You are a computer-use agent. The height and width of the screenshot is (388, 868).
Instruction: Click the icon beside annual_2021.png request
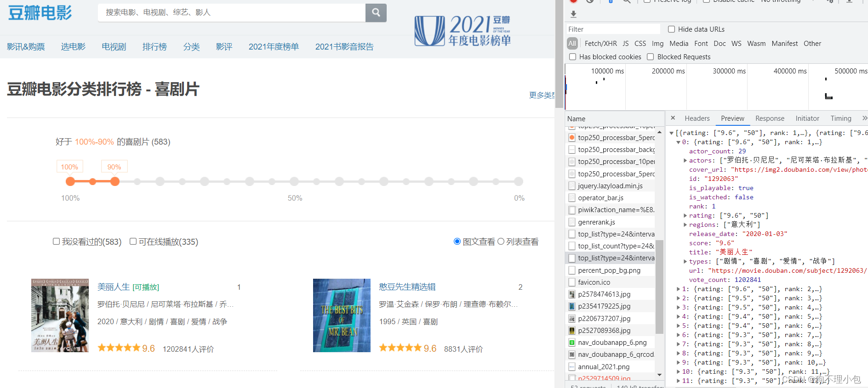tap(572, 367)
